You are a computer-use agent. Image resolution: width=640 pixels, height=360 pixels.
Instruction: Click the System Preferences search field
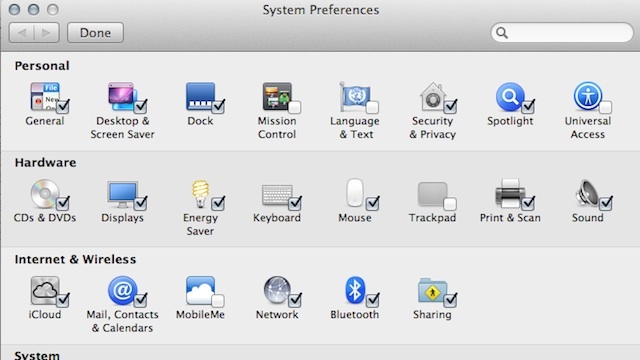562,33
